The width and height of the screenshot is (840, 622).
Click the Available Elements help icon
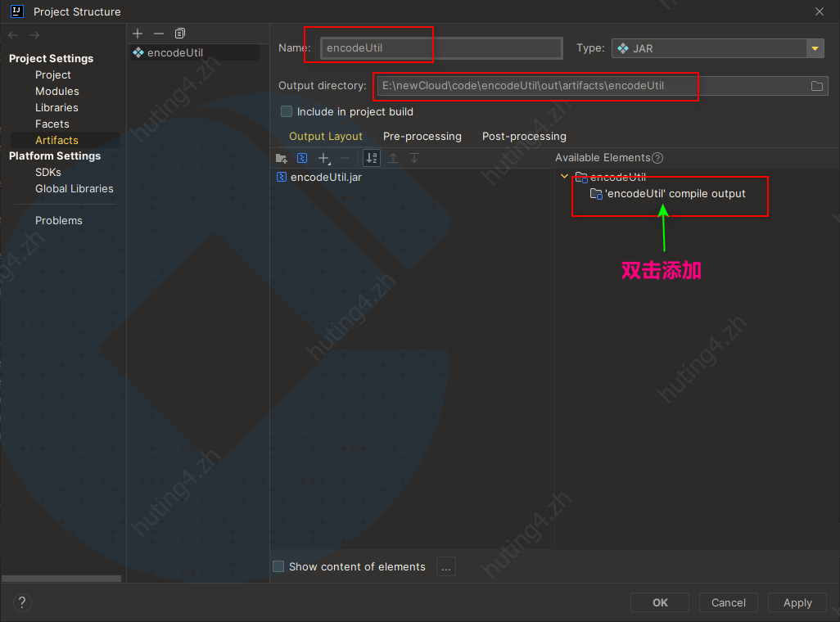(x=657, y=158)
